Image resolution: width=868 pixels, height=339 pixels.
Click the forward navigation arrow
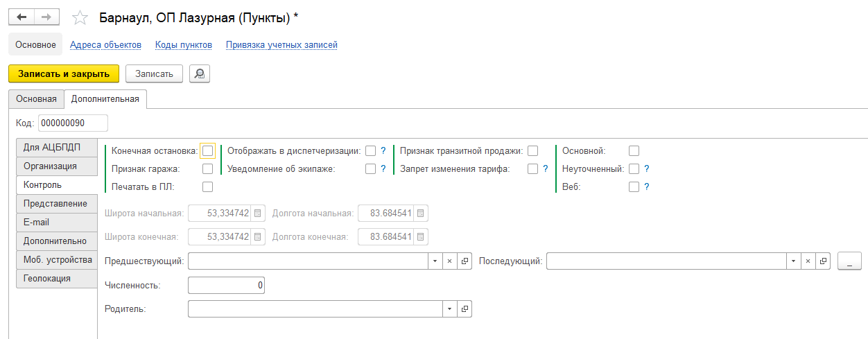pyautogui.click(x=46, y=17)
